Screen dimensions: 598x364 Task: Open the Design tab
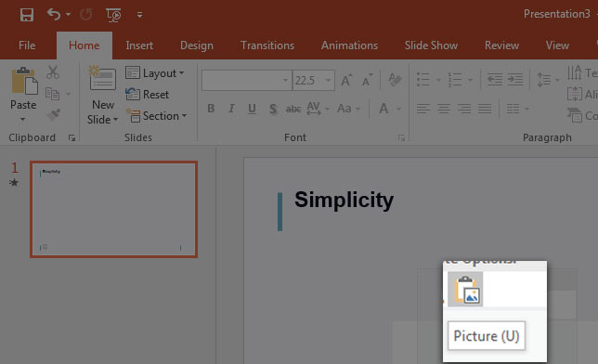pos(197,45)
